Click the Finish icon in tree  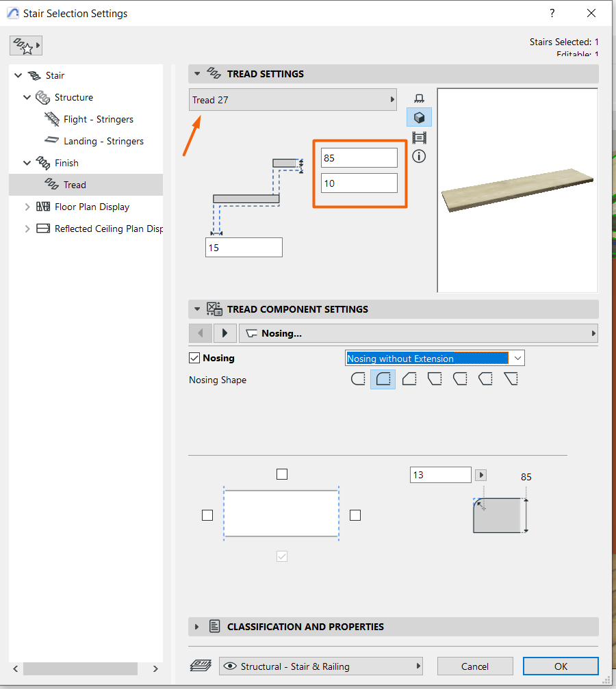[x=42, y=163]
